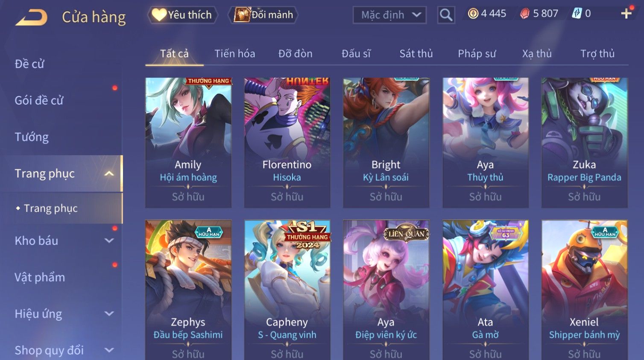
Task: Switch to the Sát thủ tab
Action: tap(416, 54)
